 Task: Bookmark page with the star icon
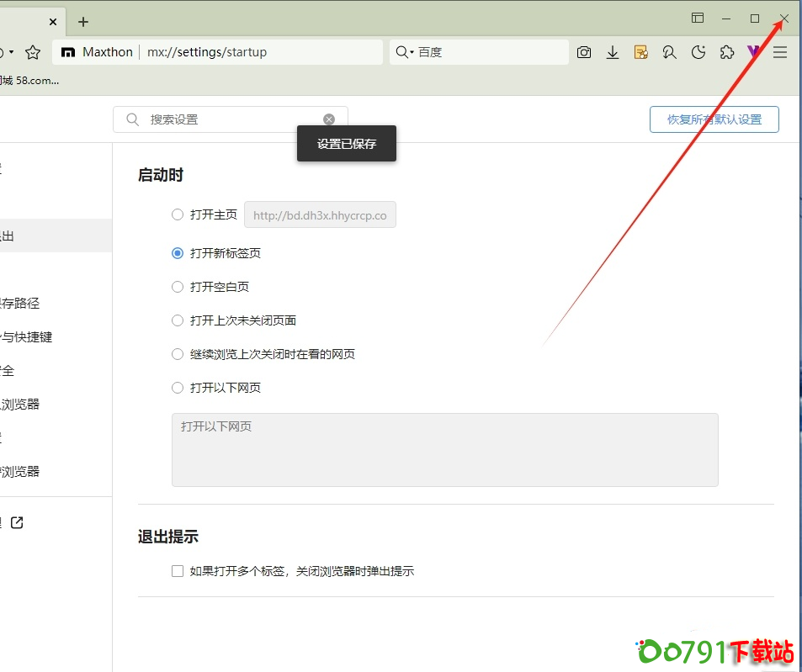point(33,52)
